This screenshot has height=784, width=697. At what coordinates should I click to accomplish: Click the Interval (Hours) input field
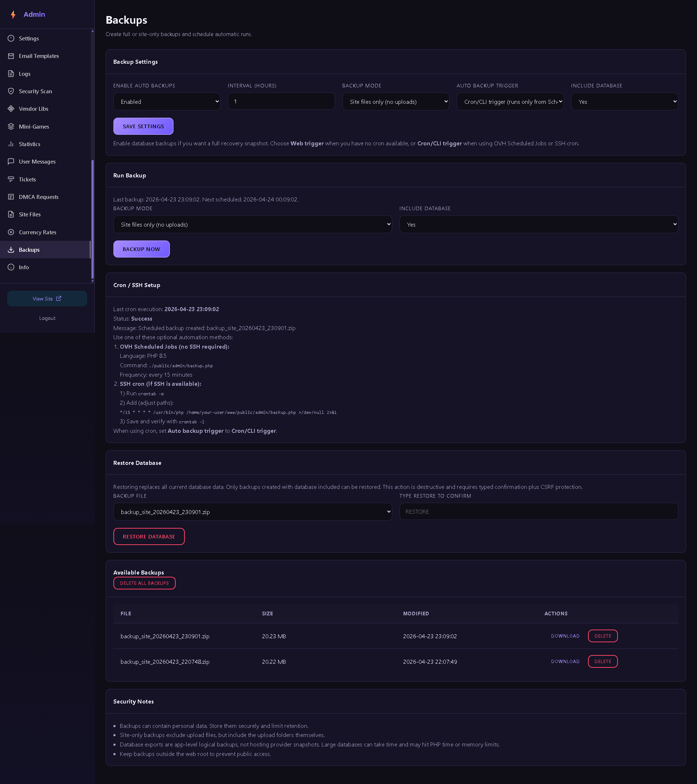click(x=281, y=101)
